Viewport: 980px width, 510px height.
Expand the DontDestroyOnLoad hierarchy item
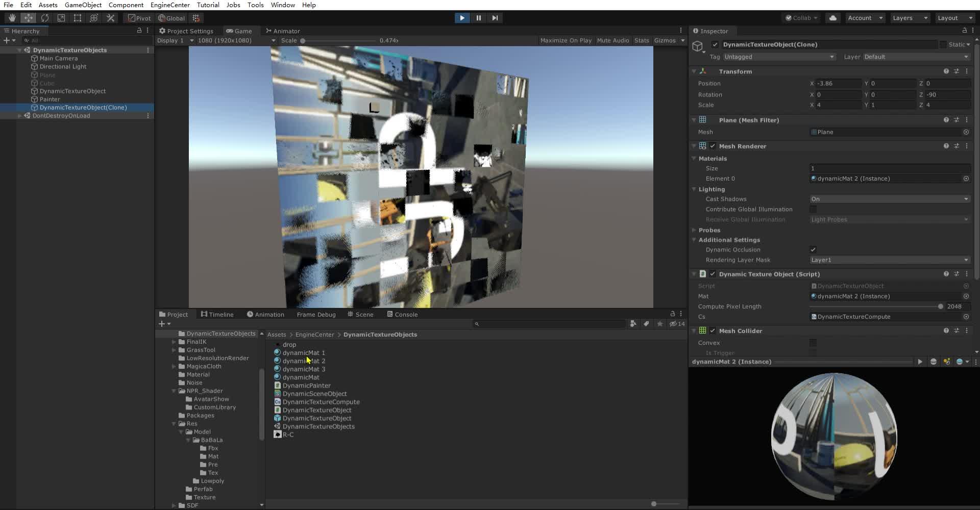(19, 116)
